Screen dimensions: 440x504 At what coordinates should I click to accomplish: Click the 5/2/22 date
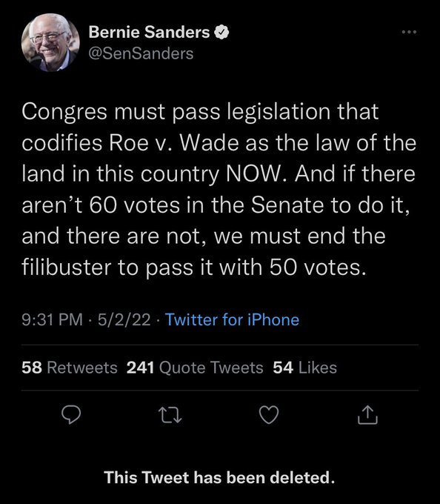pos(124,320)
